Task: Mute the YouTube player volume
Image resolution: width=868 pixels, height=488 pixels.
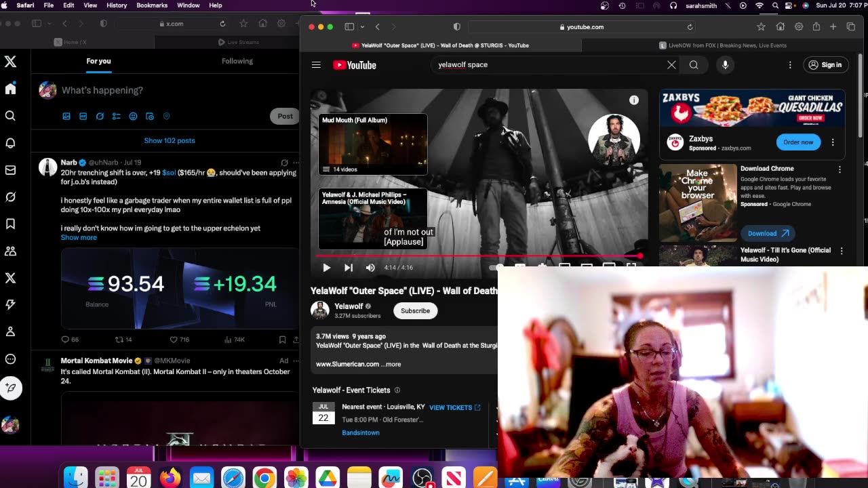Action: pyautogui.click(x=370, y=268)
